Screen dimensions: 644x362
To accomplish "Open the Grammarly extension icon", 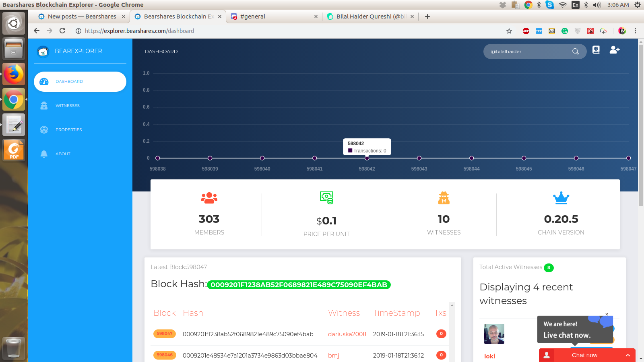I will click(565, 31).
